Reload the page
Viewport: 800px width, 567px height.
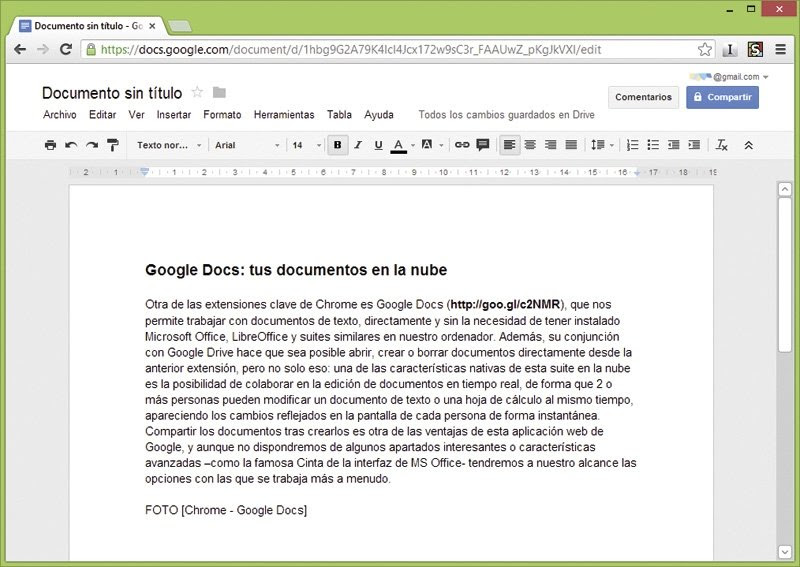coord(66,50)
